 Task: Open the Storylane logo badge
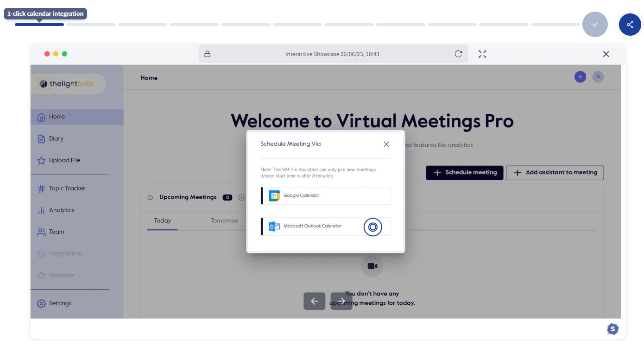pyautogui.click(x=612, y=329)
